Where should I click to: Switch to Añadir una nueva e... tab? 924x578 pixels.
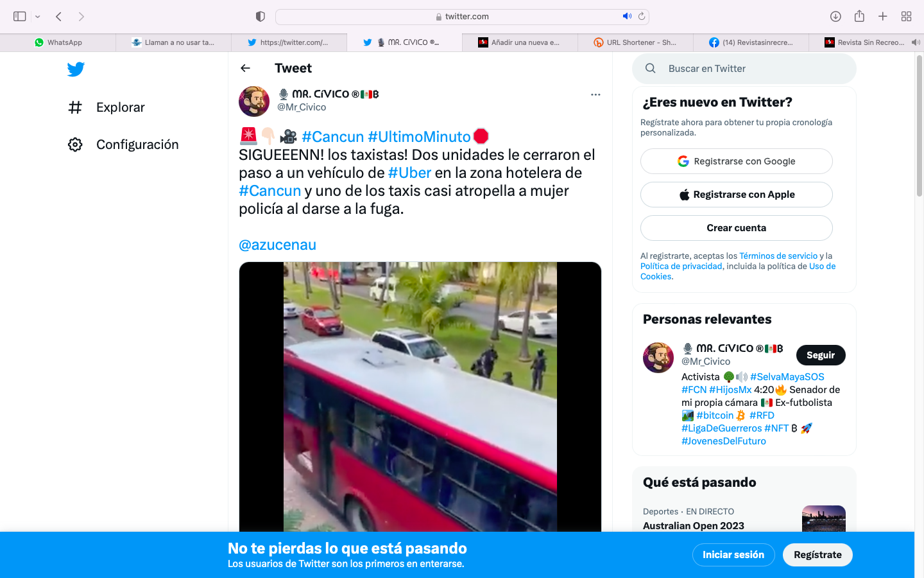(x=520, y=42)
